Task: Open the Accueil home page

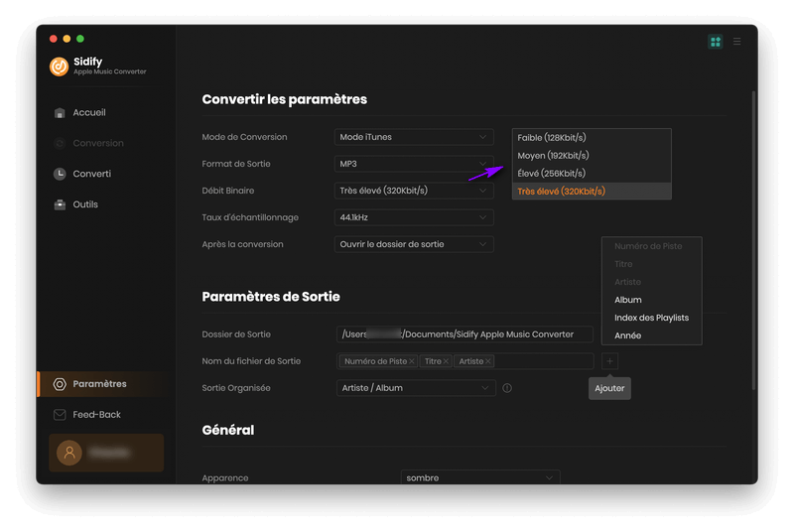Action: (87, 113)
